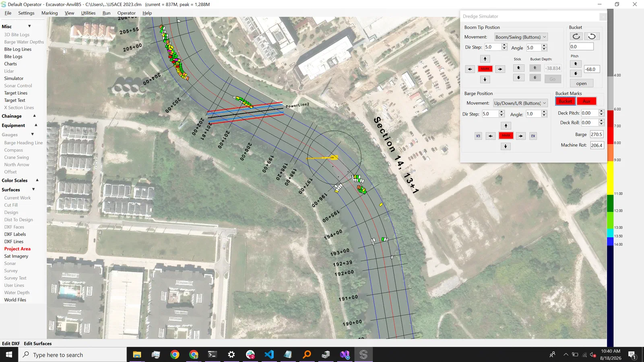Toggle Sat Imagery layer in sidebar
The width and height of the screenshot is (644, 362).
[16, 256]
